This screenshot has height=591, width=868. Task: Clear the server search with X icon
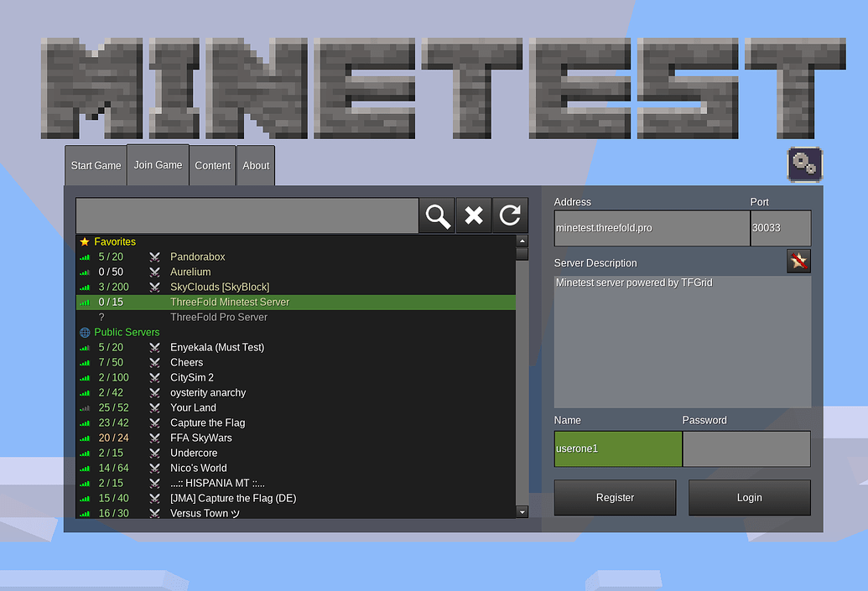tap(474, 216)
